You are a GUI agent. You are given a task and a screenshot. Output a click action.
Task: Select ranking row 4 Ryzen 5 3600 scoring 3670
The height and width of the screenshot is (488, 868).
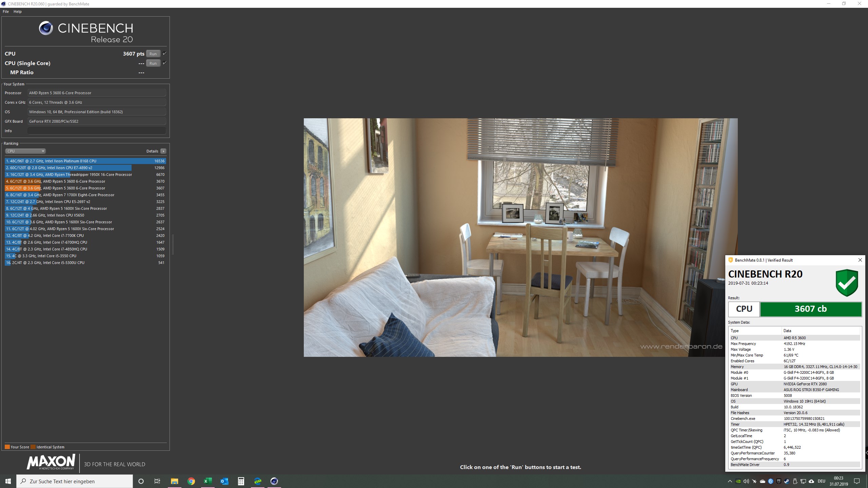click(x=85, y=181)
